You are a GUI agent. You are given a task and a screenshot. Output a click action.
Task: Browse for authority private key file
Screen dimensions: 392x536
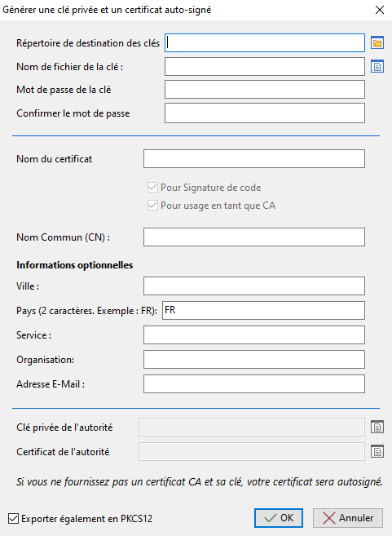point(377,427)
